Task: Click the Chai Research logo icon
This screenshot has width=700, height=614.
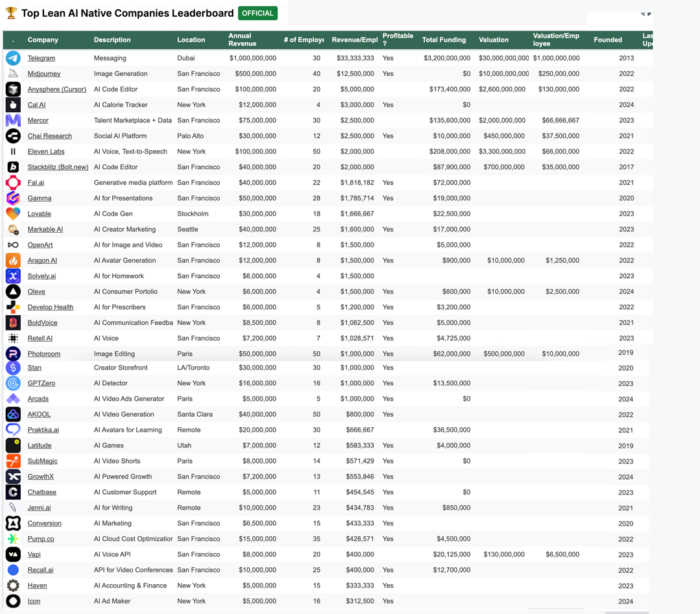Action: click(13, 136)
